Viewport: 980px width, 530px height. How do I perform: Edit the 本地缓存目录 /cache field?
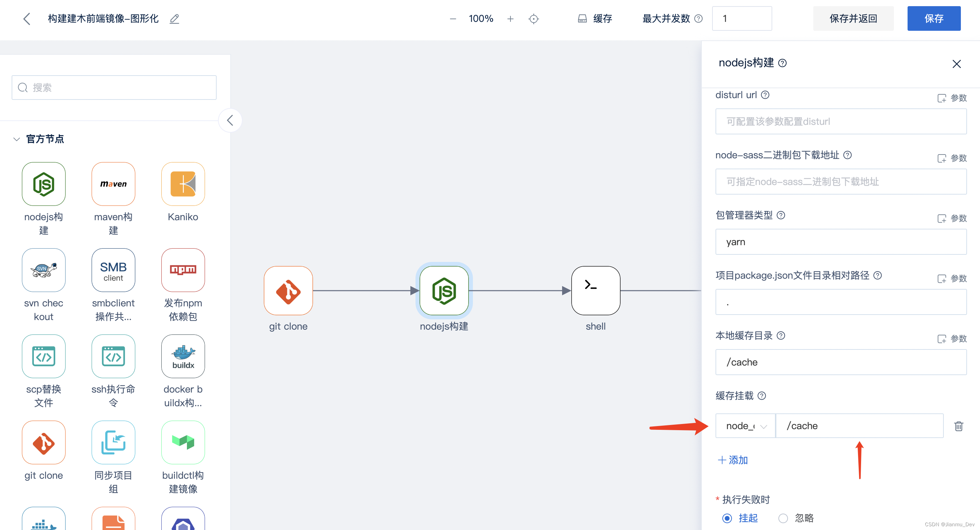click(x=841, y=362)
